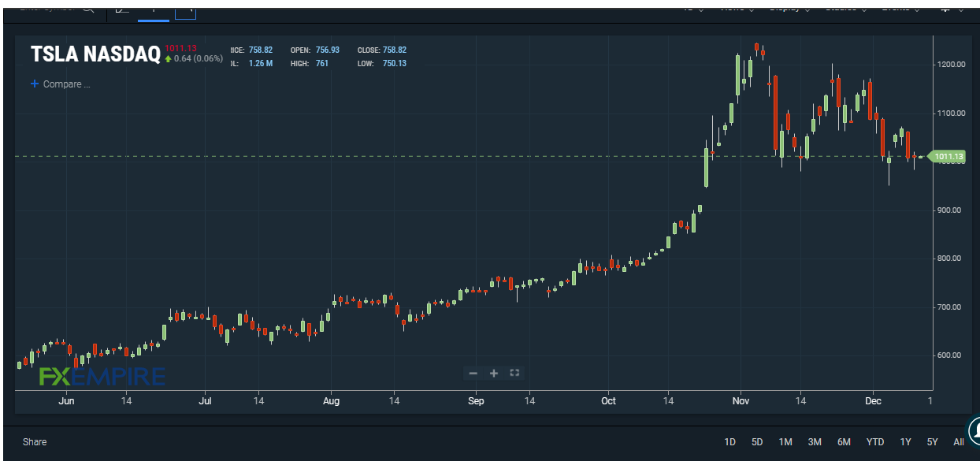980x465 pixels.
Task: Click the Aug date axis label
Action: coord(332,401)
